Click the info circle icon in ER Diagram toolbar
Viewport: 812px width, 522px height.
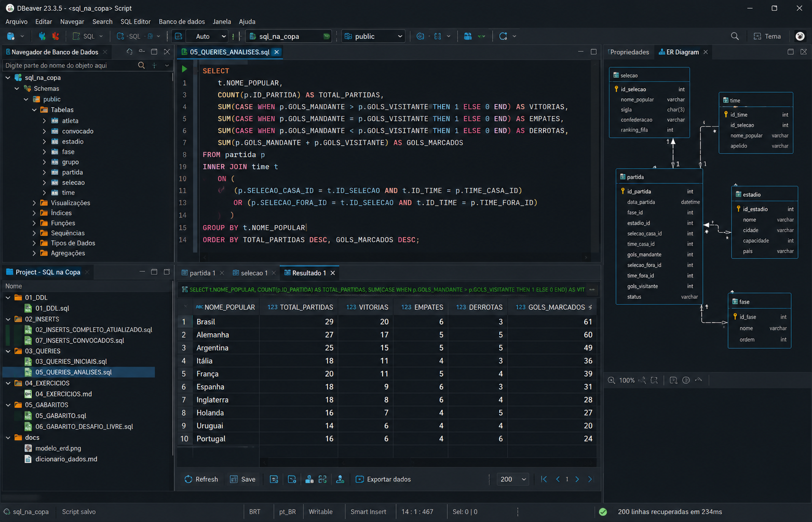click(686, 380)
